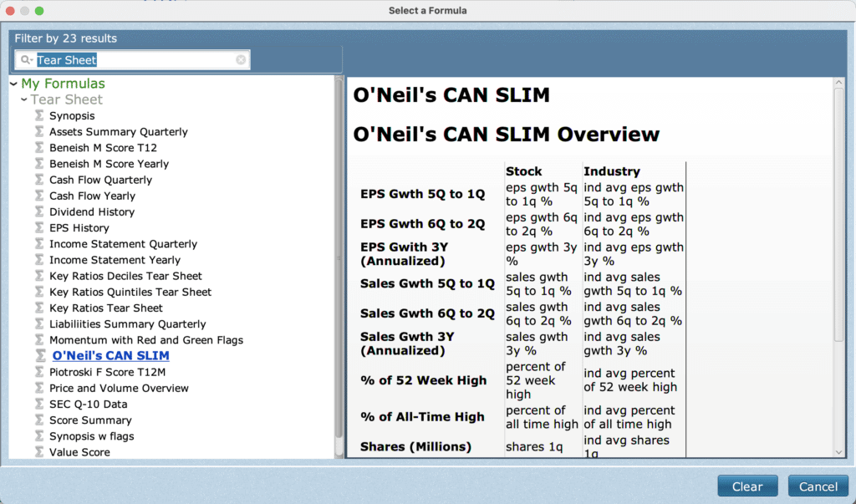
Task: Choose Synopsis w flags formula
Action: [x=92, y=435]
